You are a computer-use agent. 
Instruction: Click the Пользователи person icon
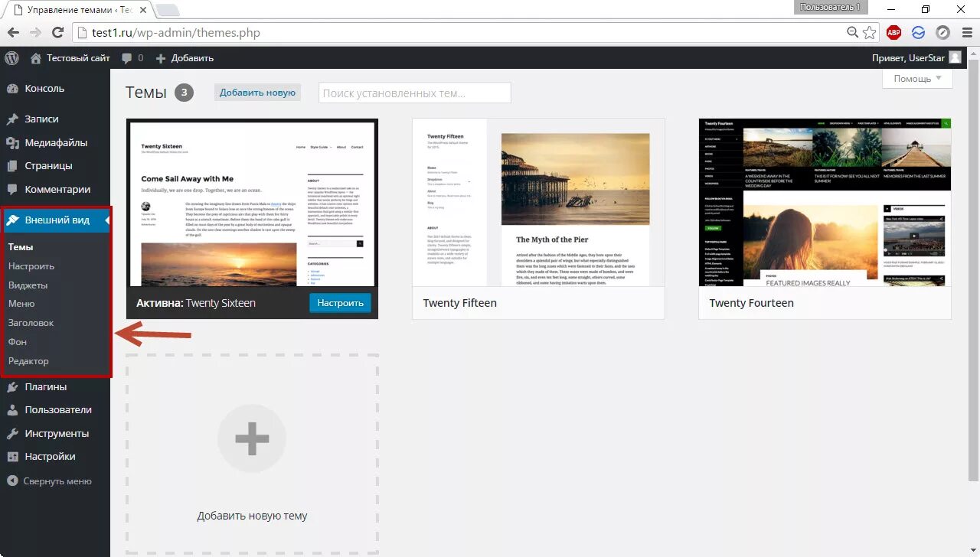[12, 410]
